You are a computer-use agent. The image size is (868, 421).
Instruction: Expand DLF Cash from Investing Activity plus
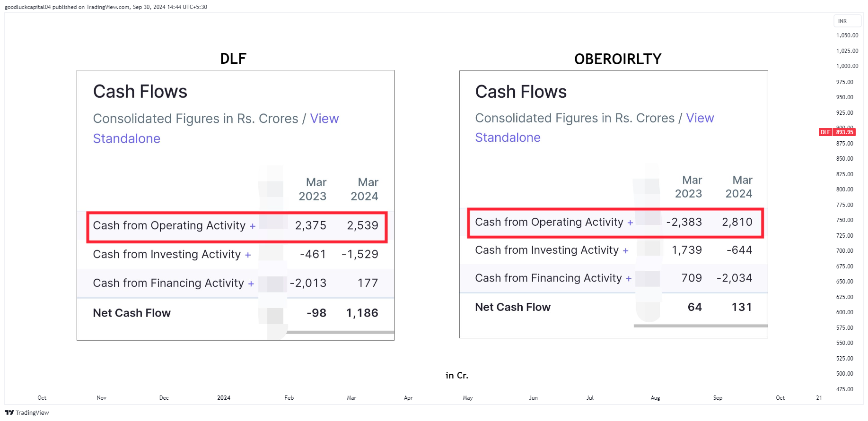pos(248,255)
